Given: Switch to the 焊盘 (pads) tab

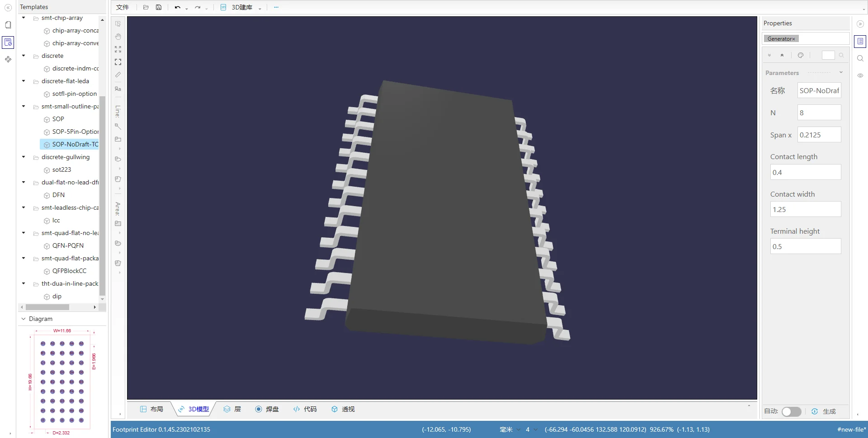Looking at the screenshot, I should [267, 409].
